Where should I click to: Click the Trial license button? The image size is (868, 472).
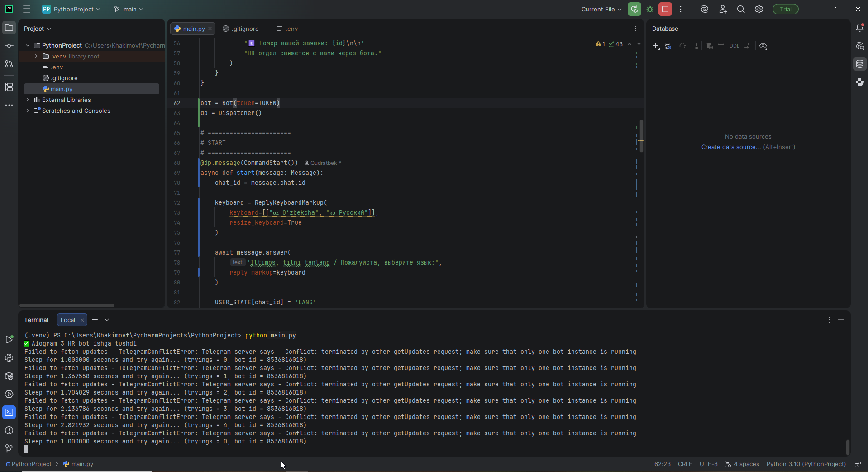coord(785,9)
